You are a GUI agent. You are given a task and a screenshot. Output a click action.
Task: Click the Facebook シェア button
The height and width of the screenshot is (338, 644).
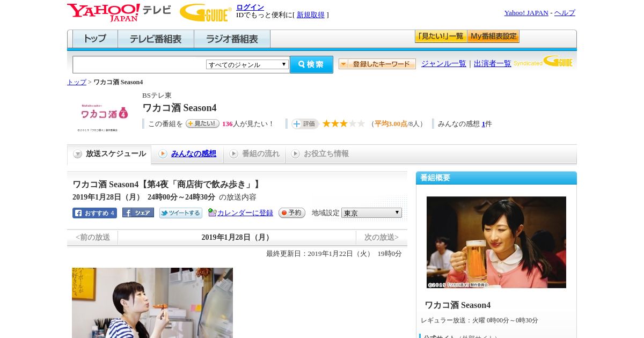point(138,212)
